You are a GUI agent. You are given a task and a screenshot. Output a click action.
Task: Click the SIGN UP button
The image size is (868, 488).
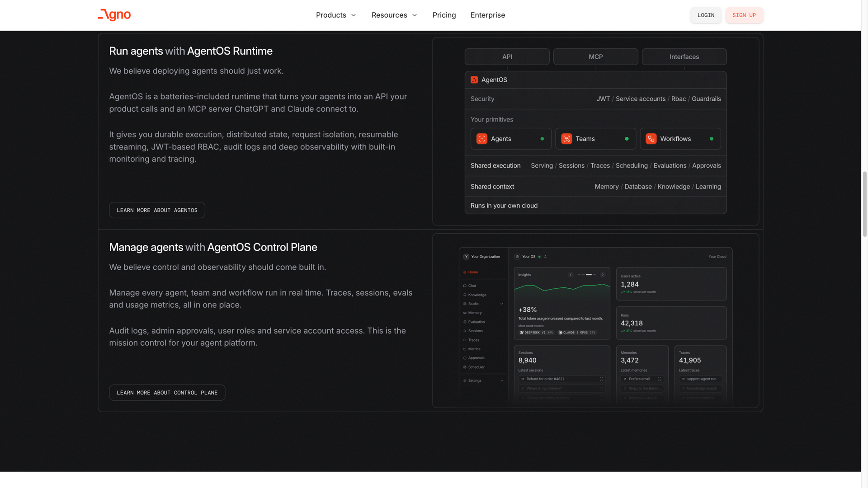[x=744, y=15]
